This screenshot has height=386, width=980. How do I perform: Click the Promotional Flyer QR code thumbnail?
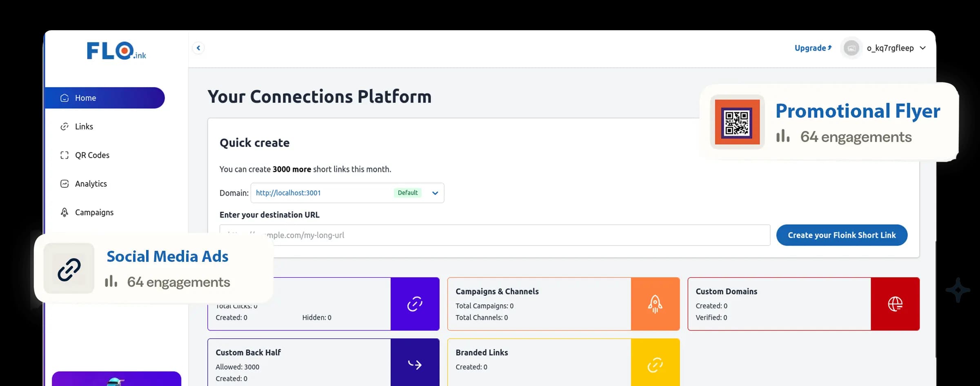[x=737, y=122]
